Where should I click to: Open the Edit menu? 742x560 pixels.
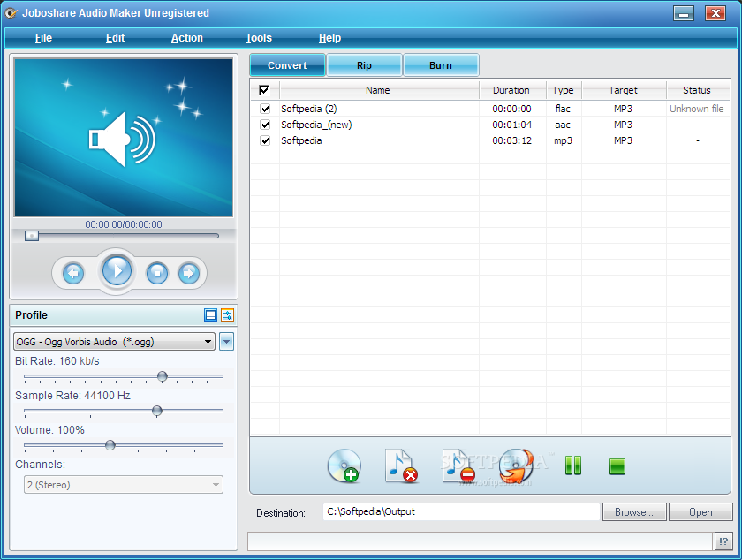click(x=115, y=38)
